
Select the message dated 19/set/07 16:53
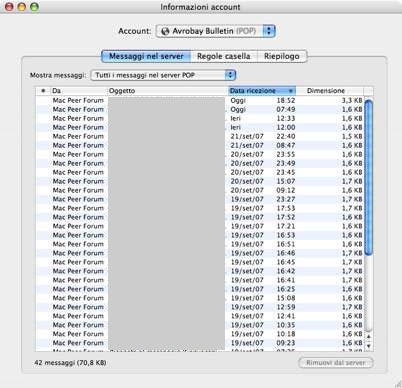coord(200,235)
